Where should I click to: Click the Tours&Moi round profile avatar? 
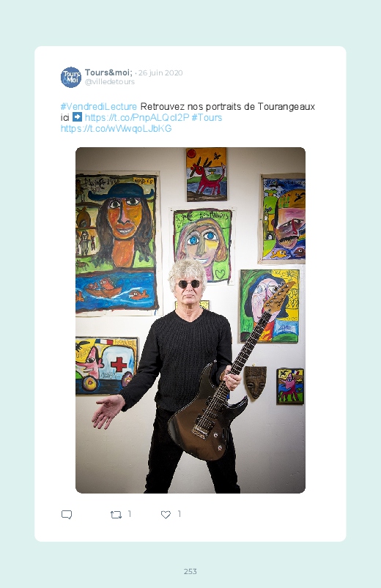coord(71,77)
